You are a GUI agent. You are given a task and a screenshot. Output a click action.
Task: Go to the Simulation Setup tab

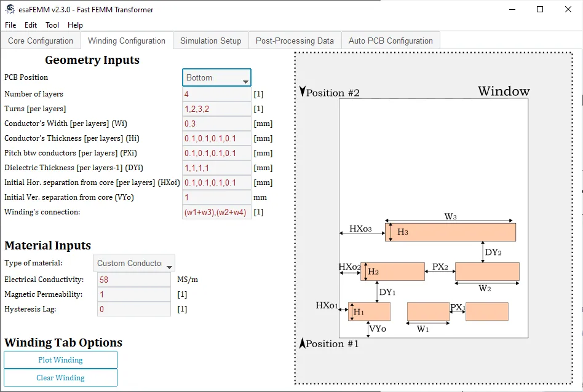point(211,41)
